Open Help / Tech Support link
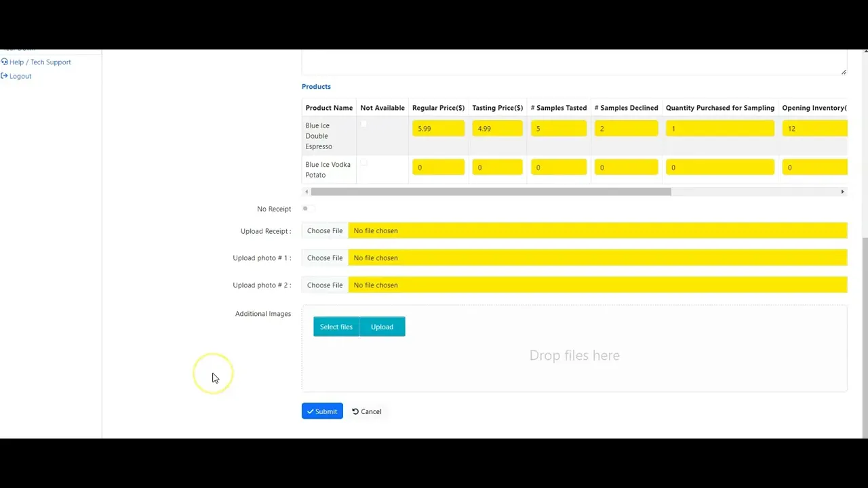Image resolution: width=868 pixels, height=488 pixels. [40, 62]
